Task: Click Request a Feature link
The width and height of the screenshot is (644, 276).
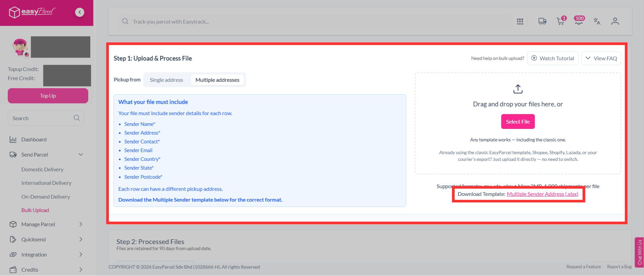Action: (x=584, y=267)
